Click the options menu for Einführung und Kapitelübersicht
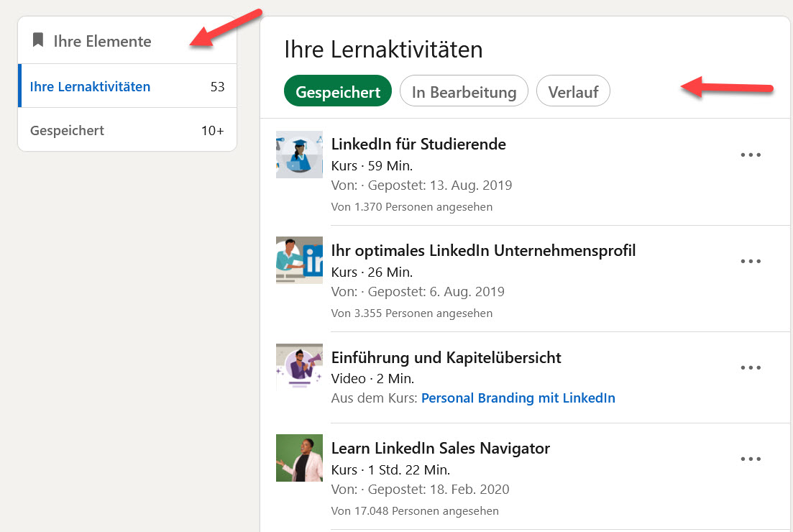 (751, 367)
